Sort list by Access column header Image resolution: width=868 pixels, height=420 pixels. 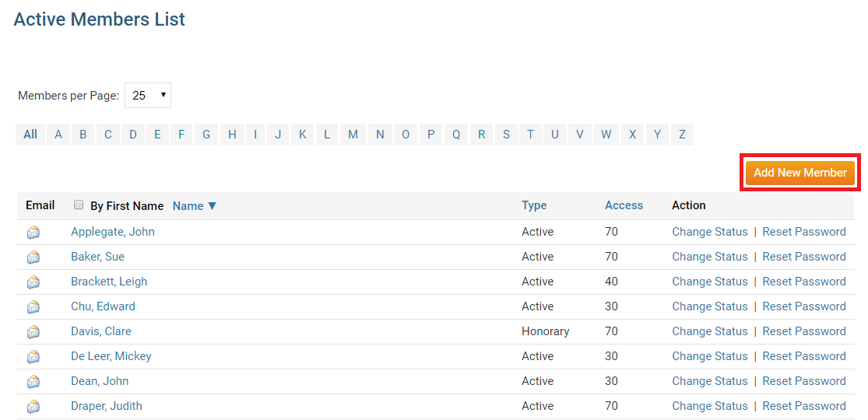(624, 205)
